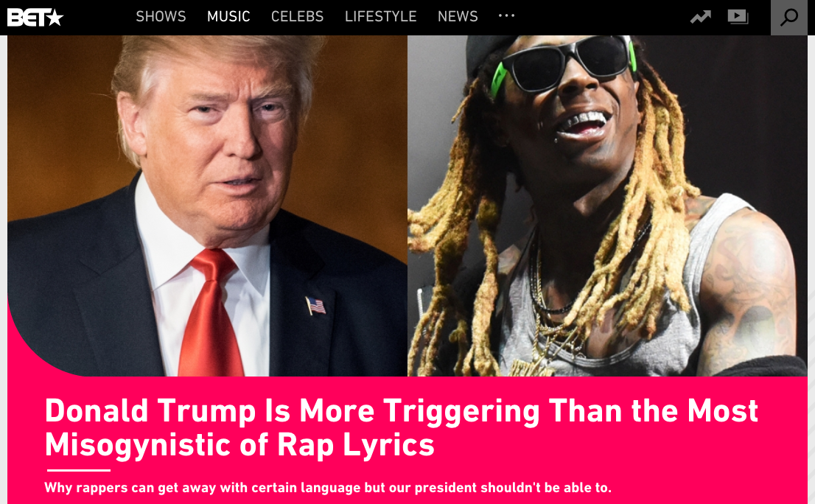815x504 pixels.
Task: Select the MUSIC navigation item
Action: pyautogui.click(x=228, y=17)
